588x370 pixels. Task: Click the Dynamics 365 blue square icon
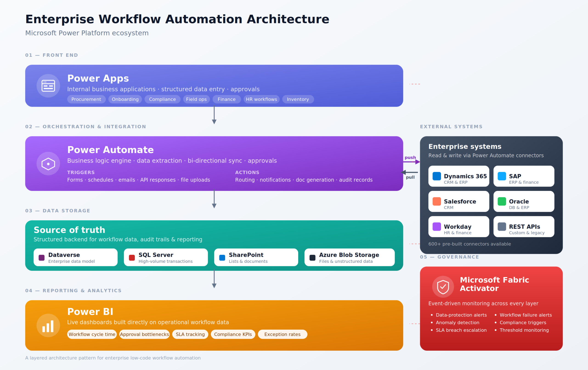(437, 176)
